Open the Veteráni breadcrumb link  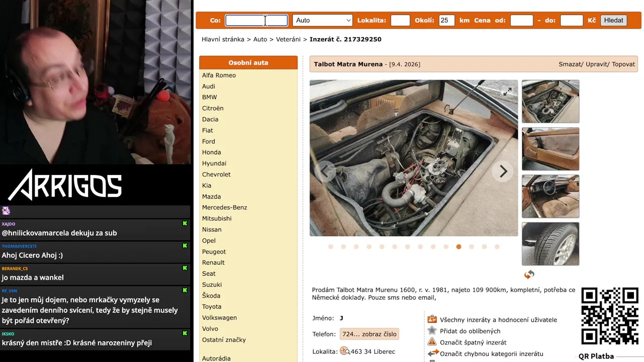[288, 39]
